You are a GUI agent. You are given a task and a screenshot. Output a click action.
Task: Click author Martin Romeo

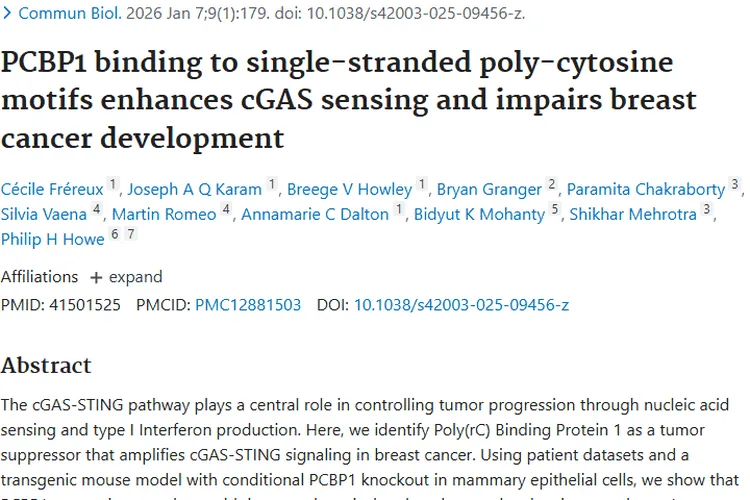coord(164,214)
